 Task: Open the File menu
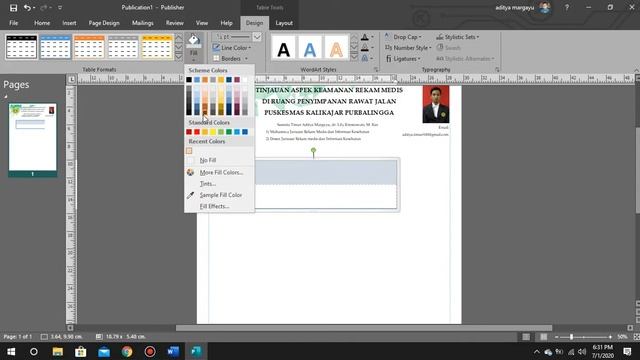click(x=13, y=23)
